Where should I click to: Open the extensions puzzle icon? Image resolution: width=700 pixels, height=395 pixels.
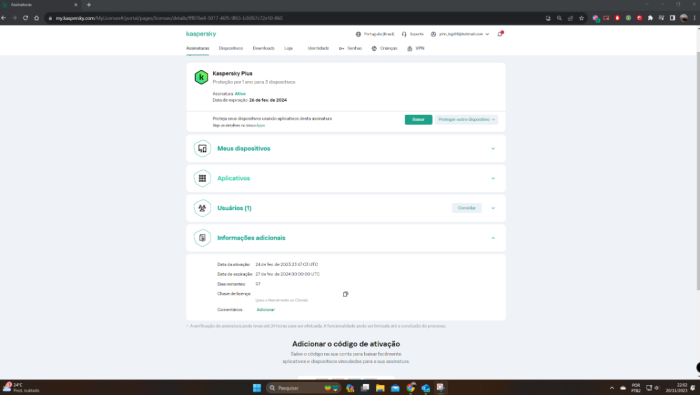pyautogui.click(x=650, y=18)
